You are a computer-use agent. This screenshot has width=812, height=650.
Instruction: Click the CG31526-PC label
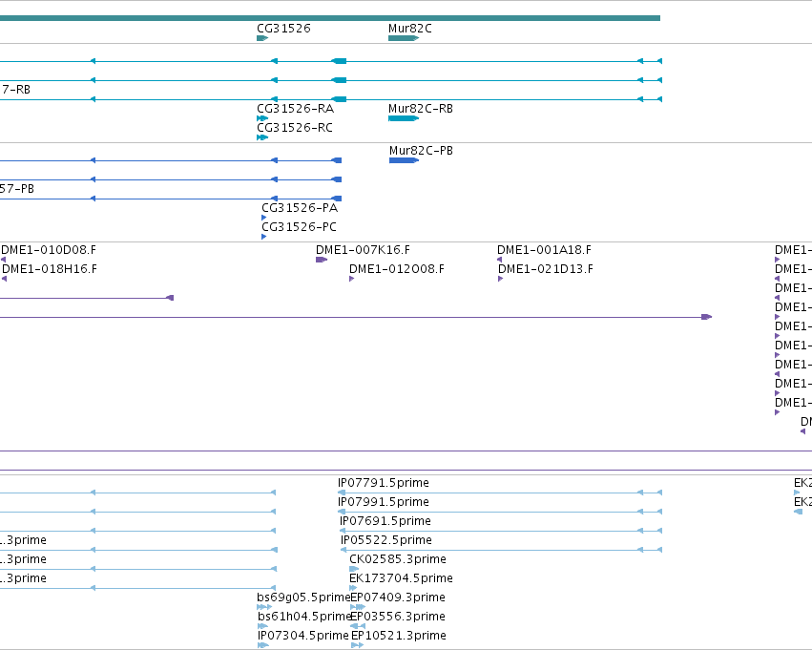(x=299, y=227)
